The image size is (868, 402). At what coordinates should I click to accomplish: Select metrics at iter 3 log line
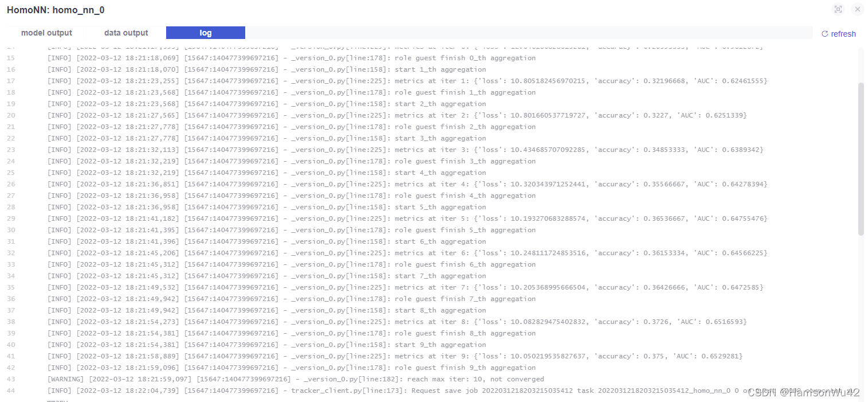[405, 150]
